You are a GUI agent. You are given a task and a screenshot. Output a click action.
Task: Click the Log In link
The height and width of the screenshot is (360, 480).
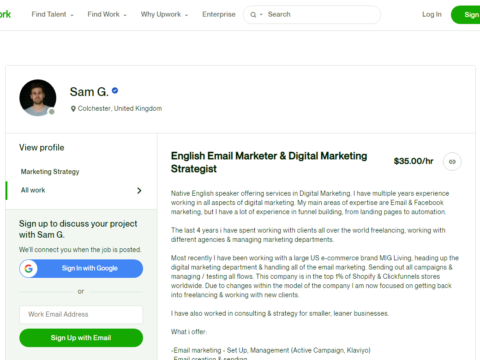click(x=432, y=14)
